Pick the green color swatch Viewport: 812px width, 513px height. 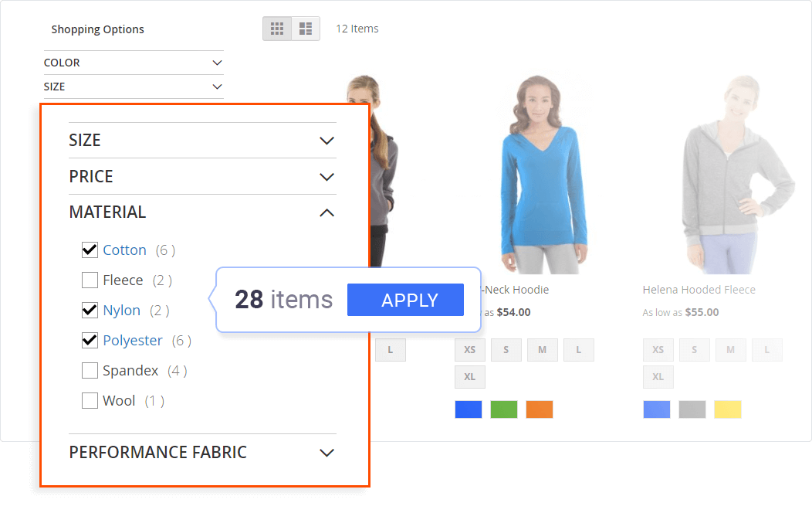(503, 409)
